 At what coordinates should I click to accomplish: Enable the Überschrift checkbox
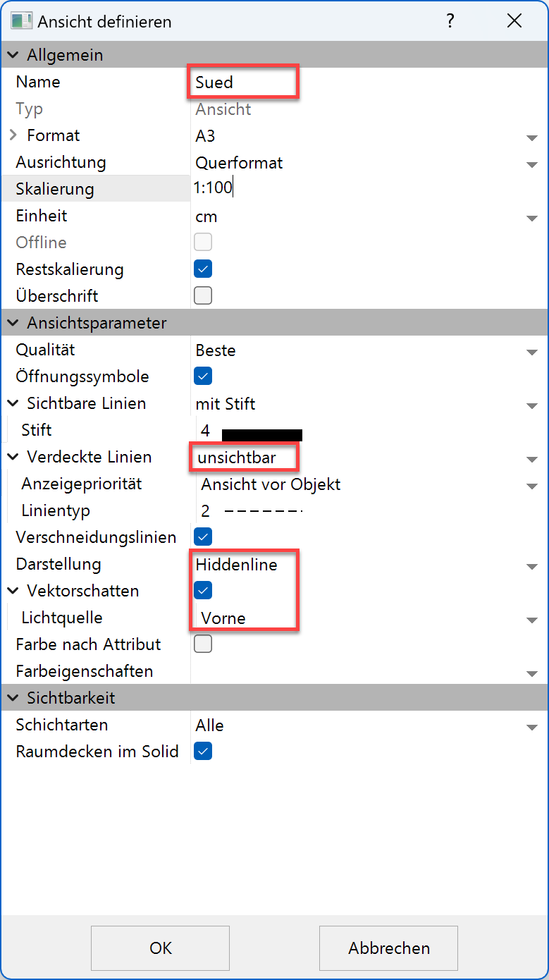(203, 295)
